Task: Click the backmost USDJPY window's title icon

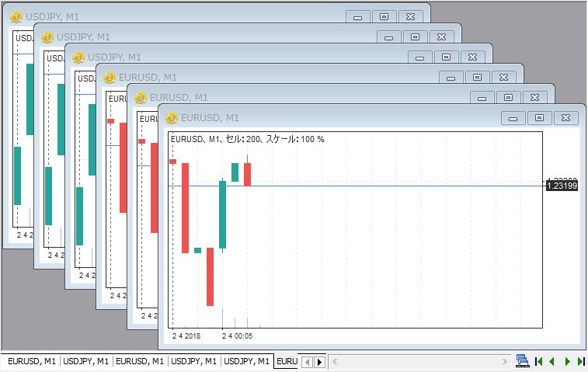Action: point(15,16)
